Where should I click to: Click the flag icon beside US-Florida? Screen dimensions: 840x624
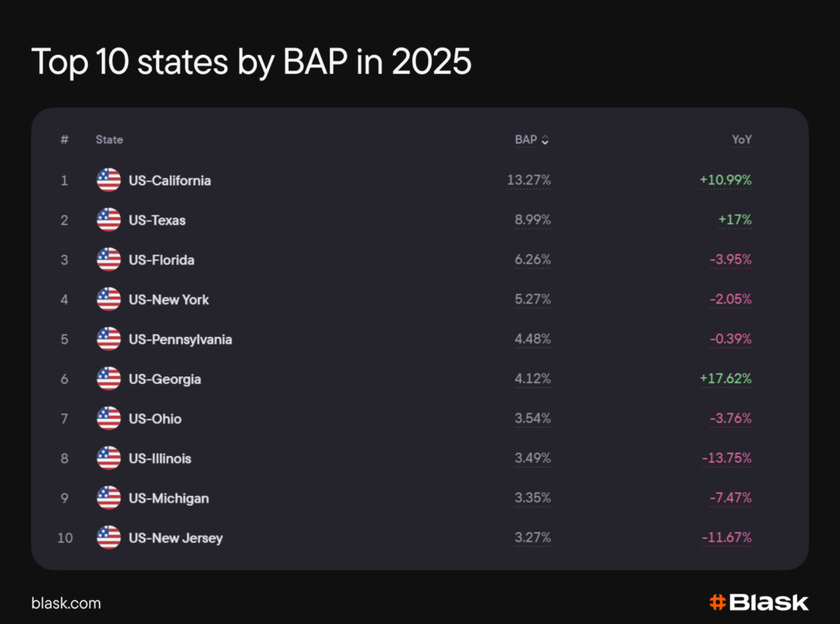click(108, 260)
